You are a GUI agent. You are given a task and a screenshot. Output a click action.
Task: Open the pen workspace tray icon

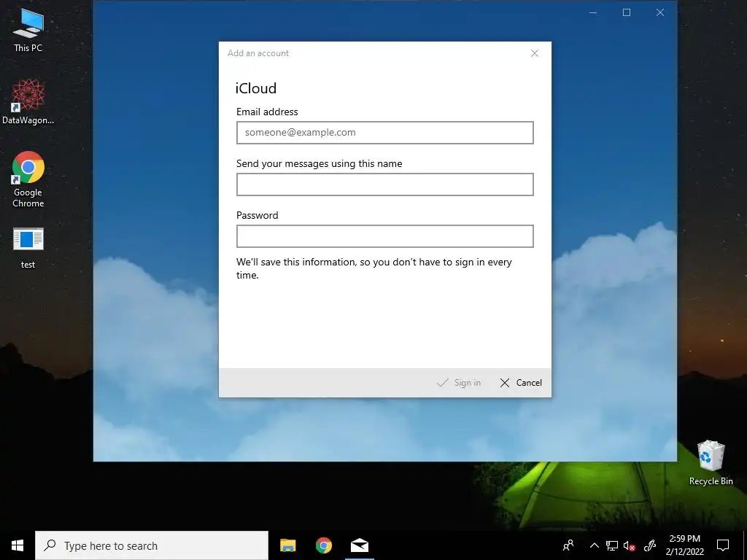point(650,545)
